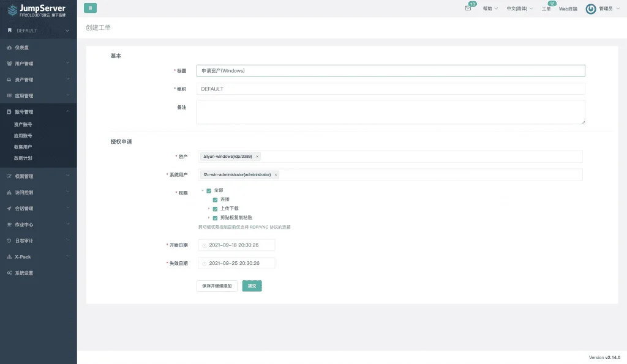Image resolution: width=627 pixels, height=364 pixels.
Task: Open the mail notifications icon
Action: point(468,8)
